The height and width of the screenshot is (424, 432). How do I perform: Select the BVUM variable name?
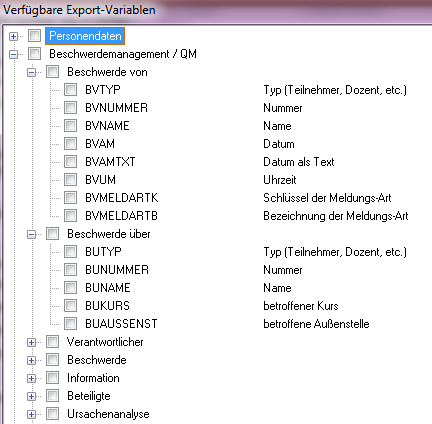tap(101, 180)
